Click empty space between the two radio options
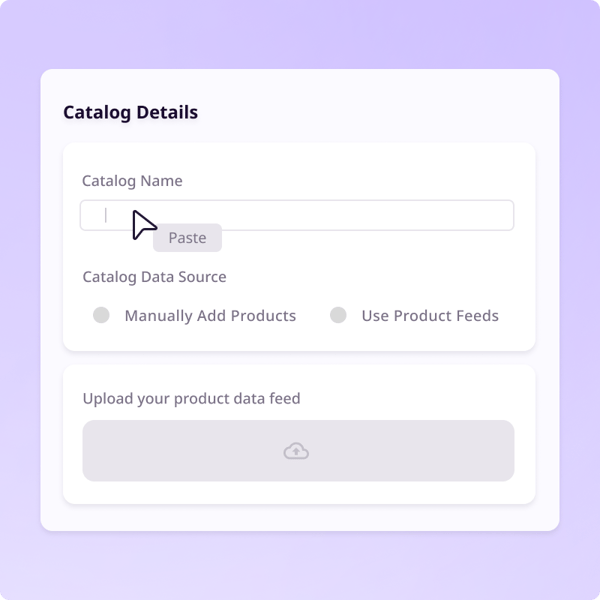 (313, 315)
